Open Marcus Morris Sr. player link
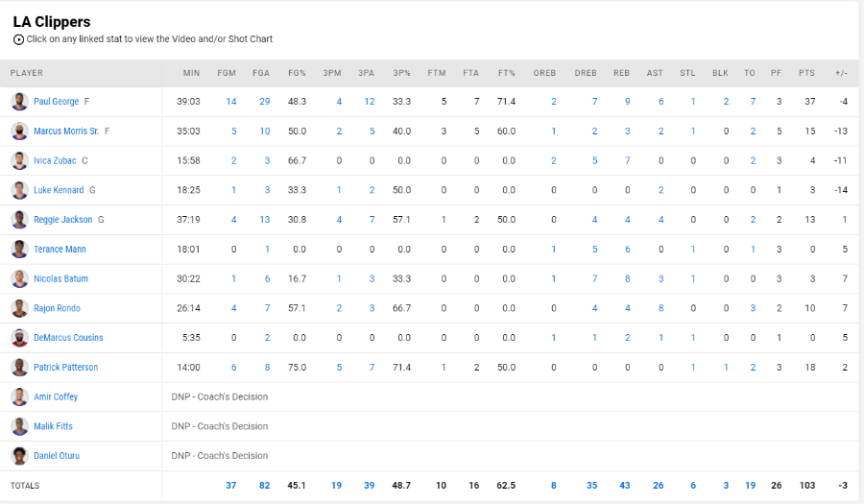The image size is (864, 504). [66, 132]
